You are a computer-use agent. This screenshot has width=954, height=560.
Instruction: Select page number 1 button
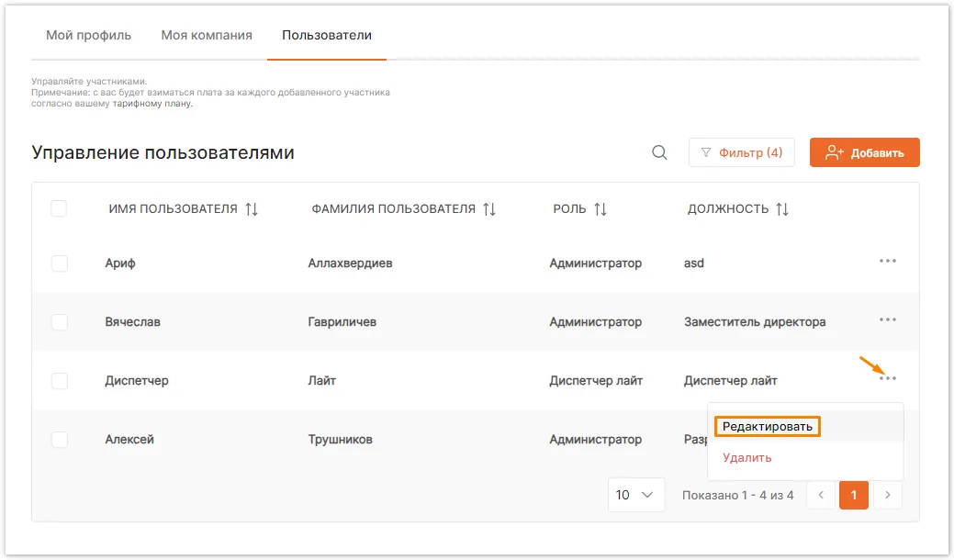[854, 495]
